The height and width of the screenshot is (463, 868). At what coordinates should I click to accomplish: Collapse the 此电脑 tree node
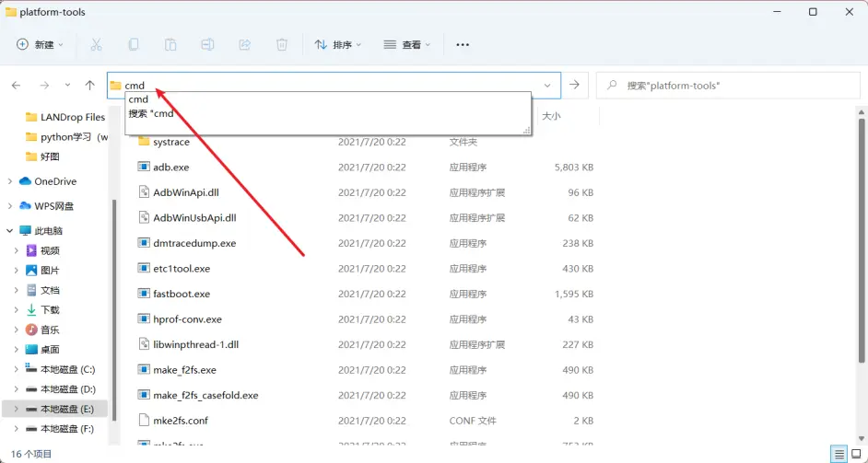pyautogui.click(x=9, y=231)
